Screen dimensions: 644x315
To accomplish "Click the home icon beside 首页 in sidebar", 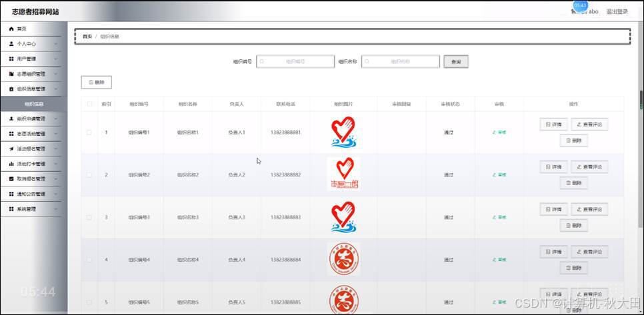I will click(x=11, y=29).
